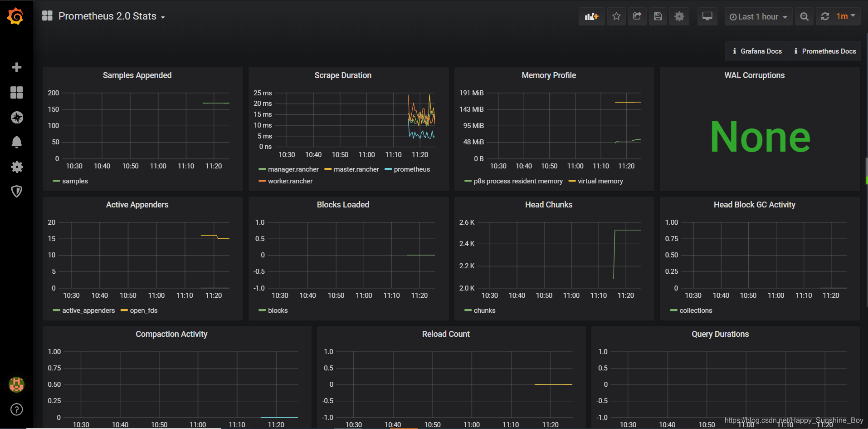Screen dimensions: 868x429
Task: Click the dashboard grid icon beside title
Action: point(47,16)
